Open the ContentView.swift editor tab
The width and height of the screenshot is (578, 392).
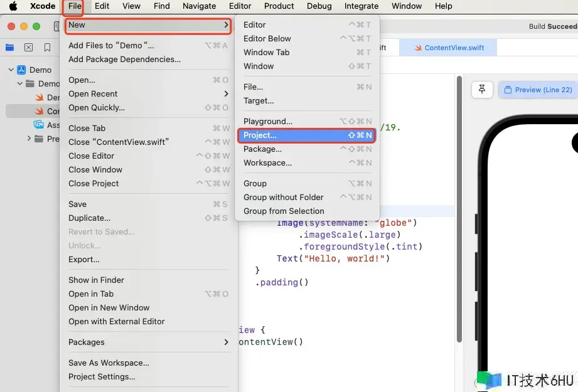coord(448,48)
